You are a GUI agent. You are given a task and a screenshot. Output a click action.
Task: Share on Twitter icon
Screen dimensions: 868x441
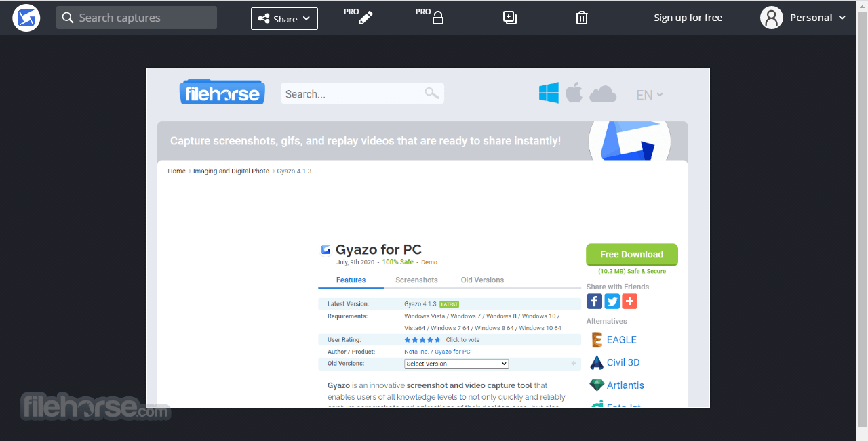coord(612,301)
